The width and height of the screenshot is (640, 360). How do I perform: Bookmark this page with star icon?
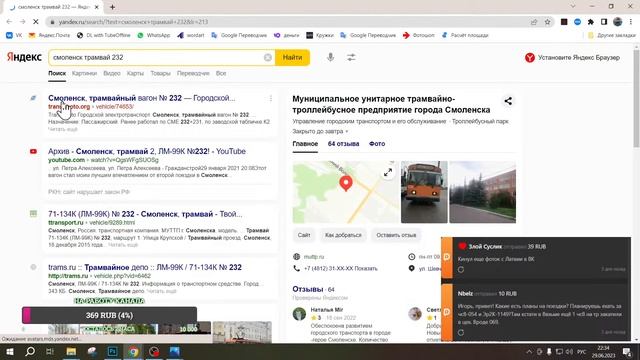(547, 22)
